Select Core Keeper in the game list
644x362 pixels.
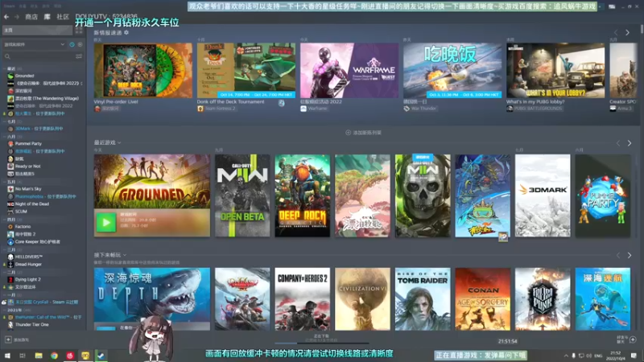pos(37,242)
